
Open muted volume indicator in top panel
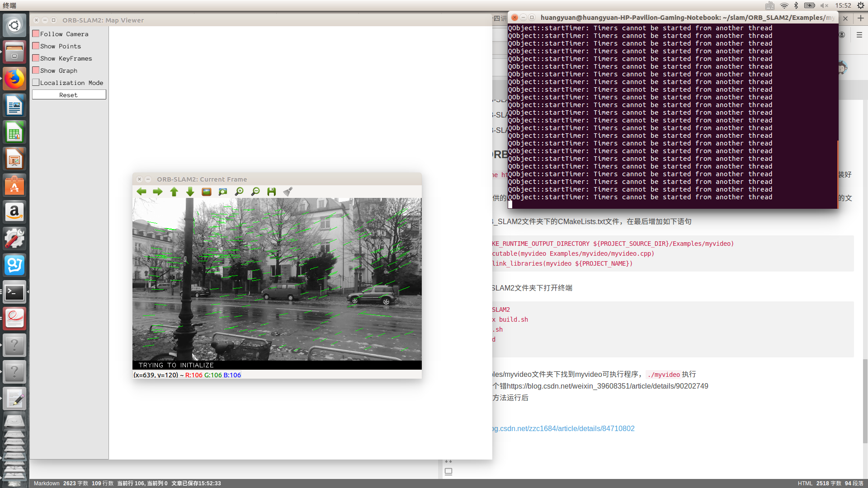825,5
